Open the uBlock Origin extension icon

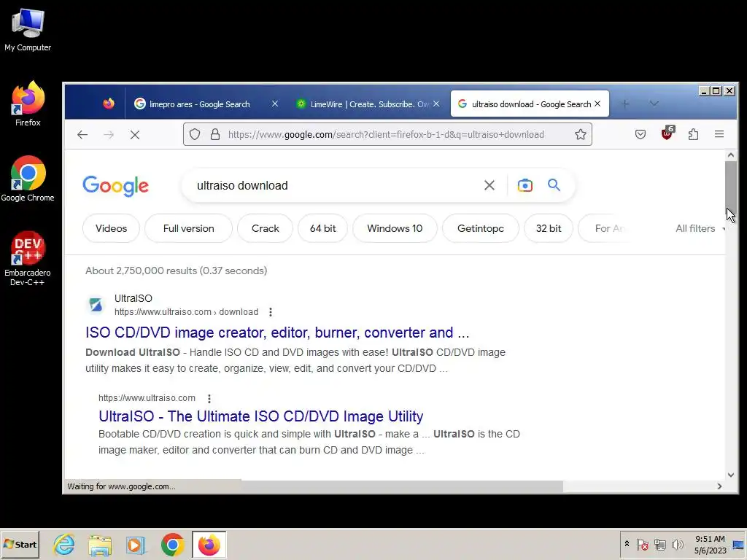[667, 134]
